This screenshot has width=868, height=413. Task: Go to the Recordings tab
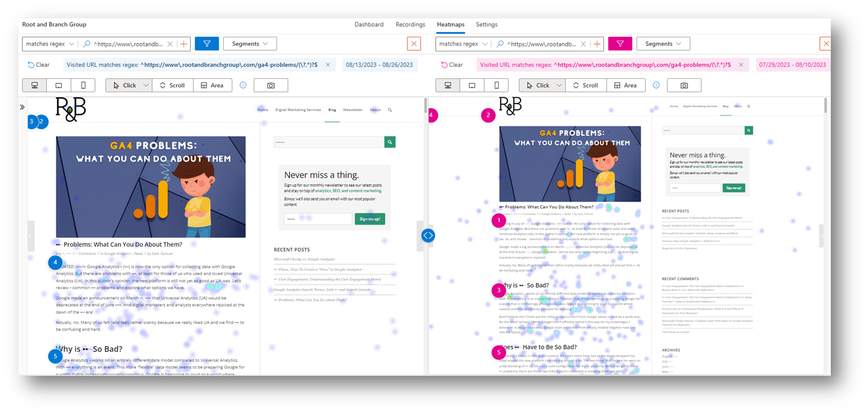410,25
